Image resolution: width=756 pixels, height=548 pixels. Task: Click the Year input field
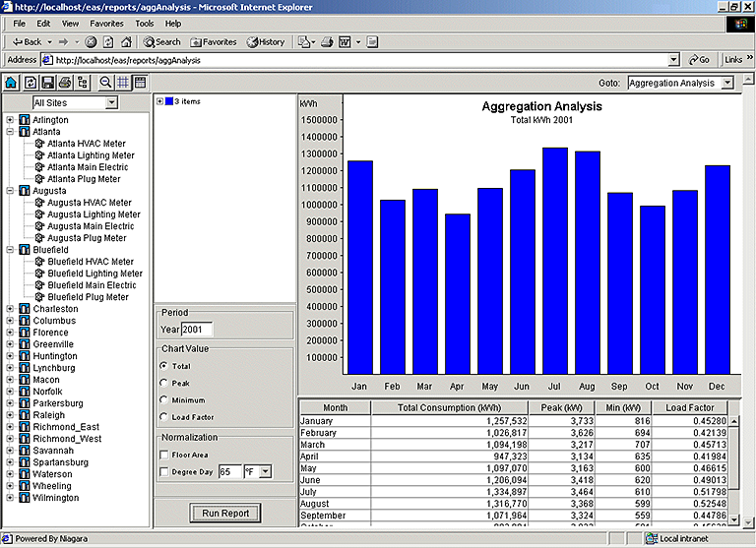pyautogui.click(x=197, y=330)
